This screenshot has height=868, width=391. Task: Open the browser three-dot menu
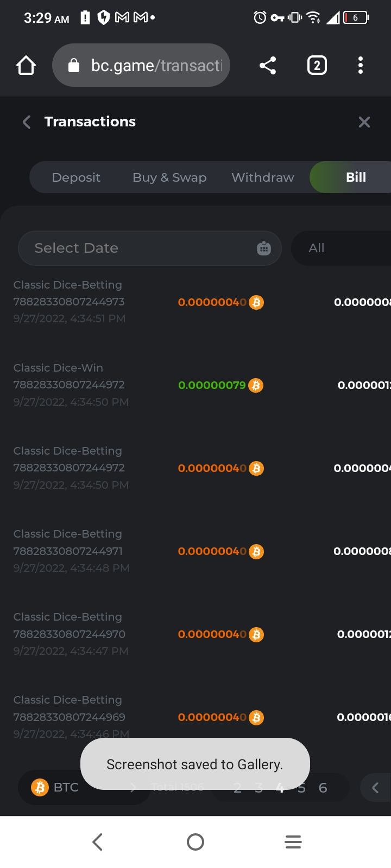click(360, 66)
